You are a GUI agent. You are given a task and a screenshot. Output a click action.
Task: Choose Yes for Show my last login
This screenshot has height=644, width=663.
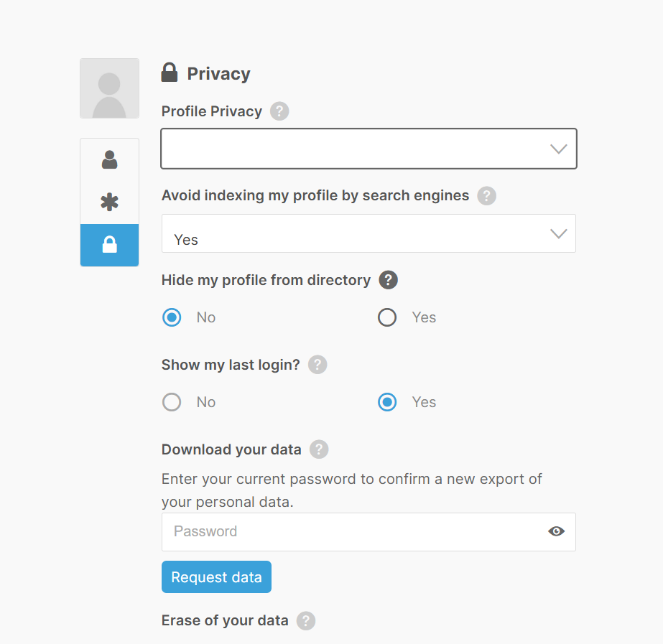(387, 402)
